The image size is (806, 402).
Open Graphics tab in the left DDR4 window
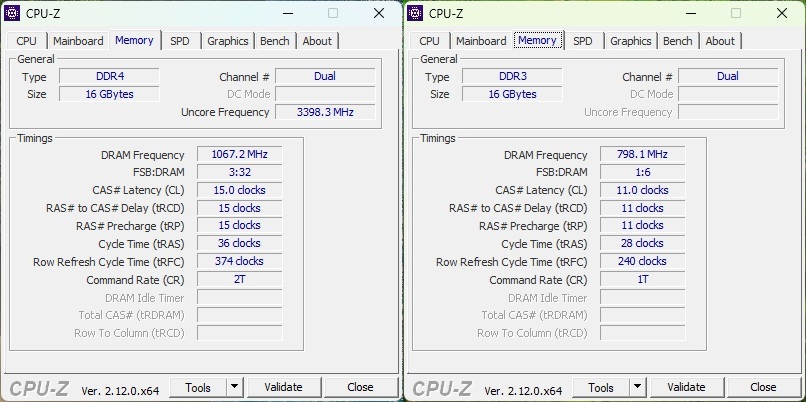(x=228, y=41)
